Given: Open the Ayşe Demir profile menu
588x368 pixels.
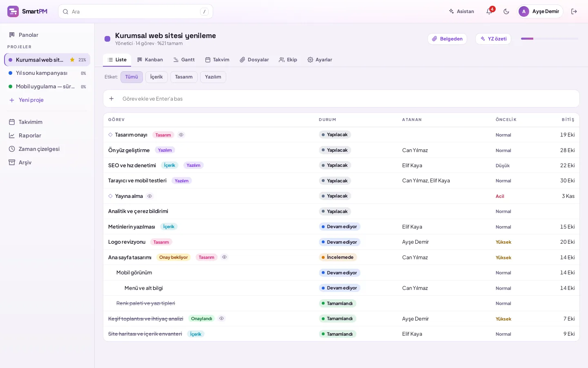Looking at the screenshot, I should [541, 11].
